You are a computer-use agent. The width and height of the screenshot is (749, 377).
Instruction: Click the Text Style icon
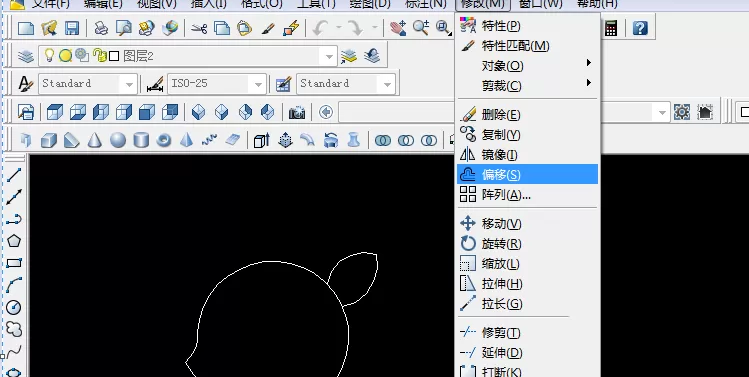pyautogui.click(x=26, y=84)
